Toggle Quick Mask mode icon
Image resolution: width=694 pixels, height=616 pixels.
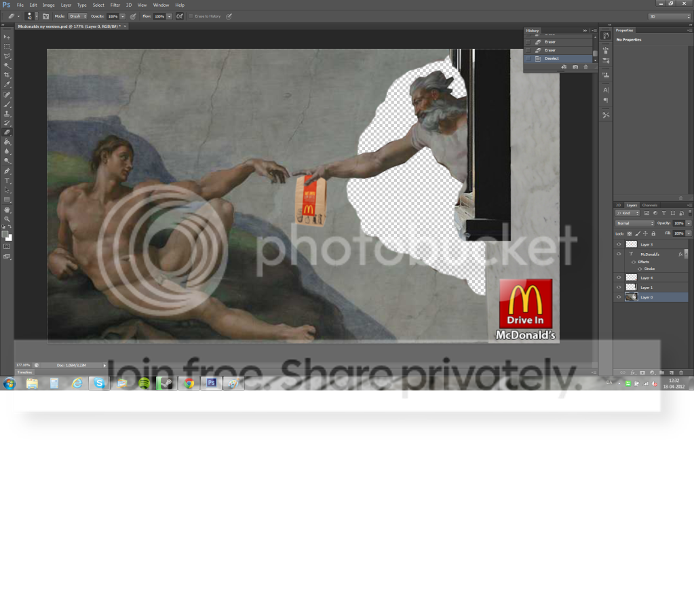click(7, 246)
